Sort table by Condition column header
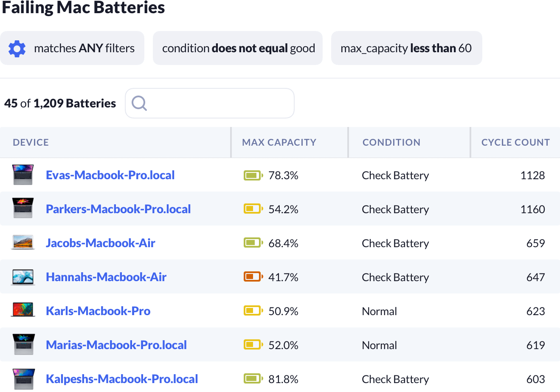Viewport: 560px width, 392px height. tap(391, 142)
